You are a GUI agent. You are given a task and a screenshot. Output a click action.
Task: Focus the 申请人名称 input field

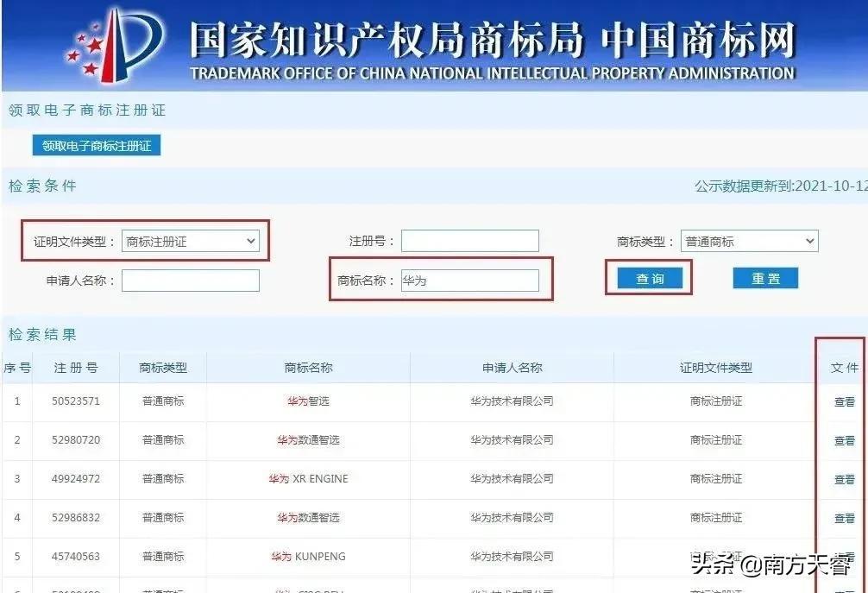pyautogui.click(x=191, y=281)
